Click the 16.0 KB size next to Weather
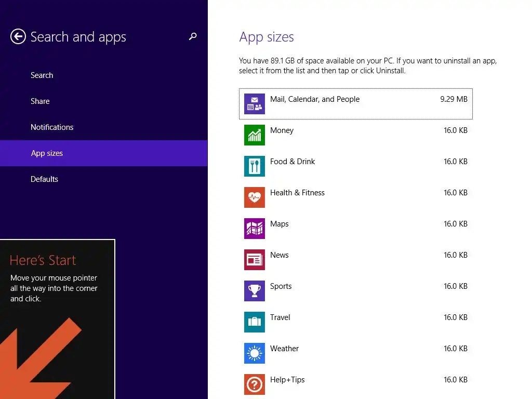 coord(455,349)
